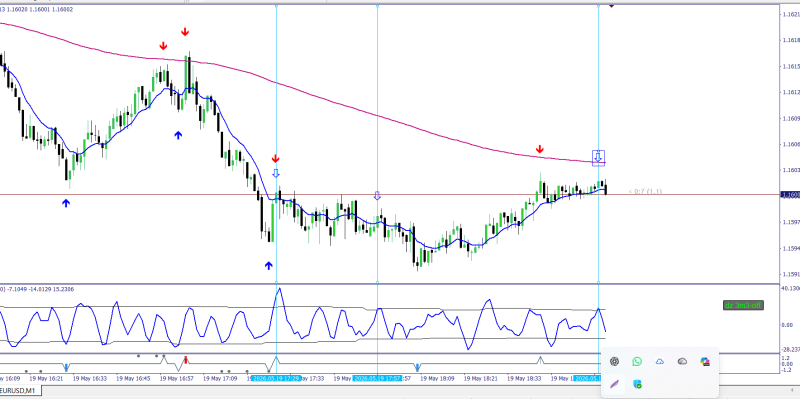This screenshot has height=399, width=800.
Task: Select the blue signal marker near 18:09 in the bottom panel
Action: [x=417, y=367]
